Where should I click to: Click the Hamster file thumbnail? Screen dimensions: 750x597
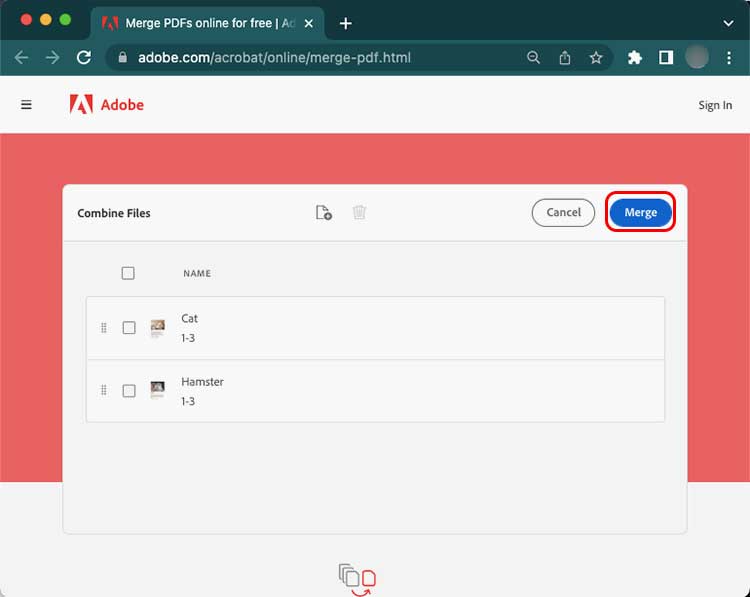click(x=158, y=390)
